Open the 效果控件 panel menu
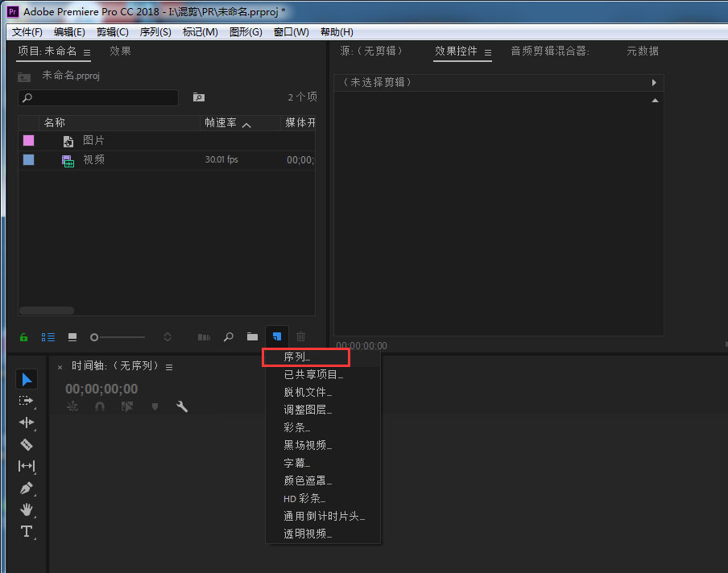 click(x=488, y=52)
